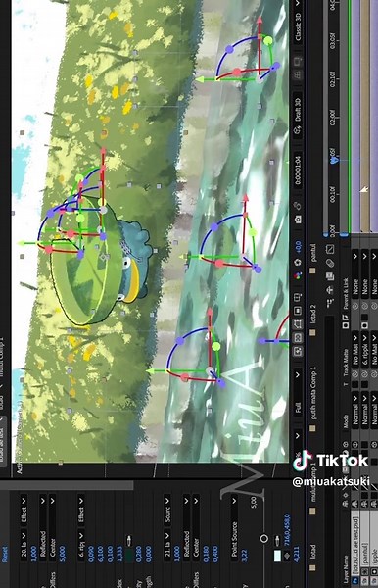Click the blue playhead on the time ruler

pos(334,160)
